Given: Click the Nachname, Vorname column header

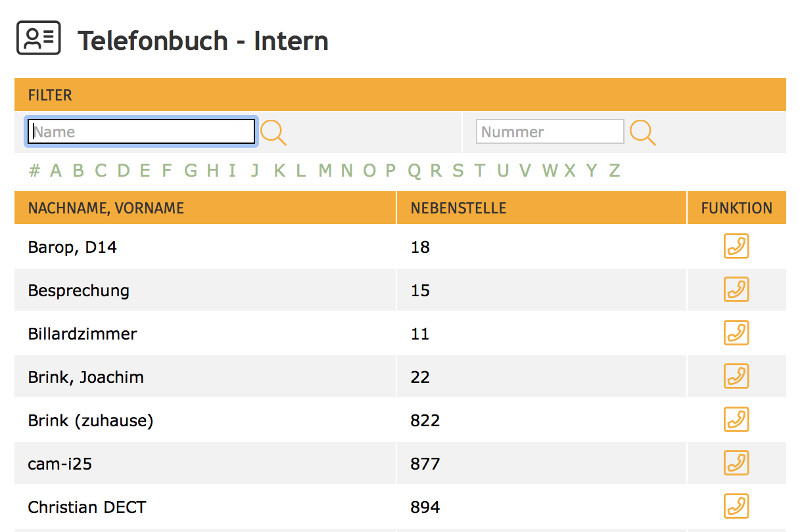Looking at the screenshot, I should [x=106, y=208].
